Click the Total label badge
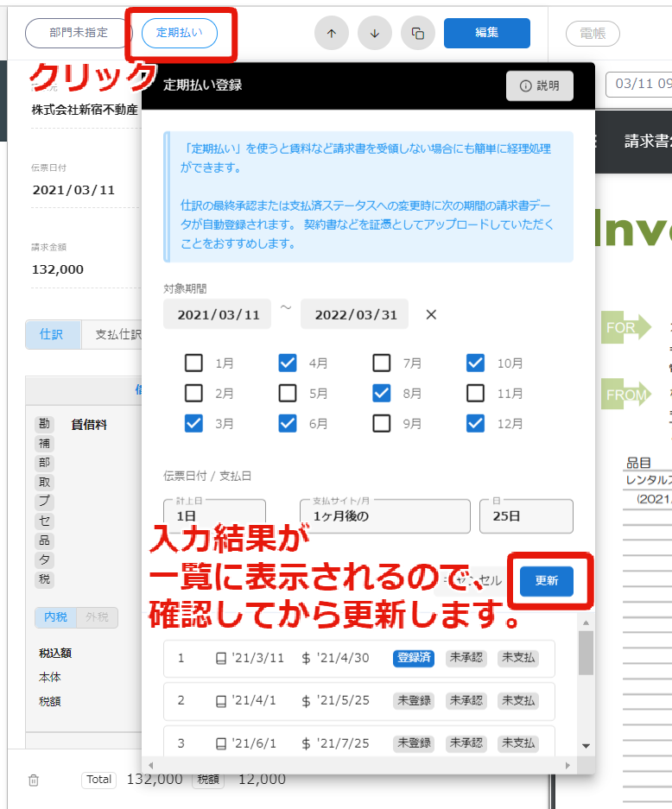The image size is (672, 809). pyautogui.click(x=98, y=780)
